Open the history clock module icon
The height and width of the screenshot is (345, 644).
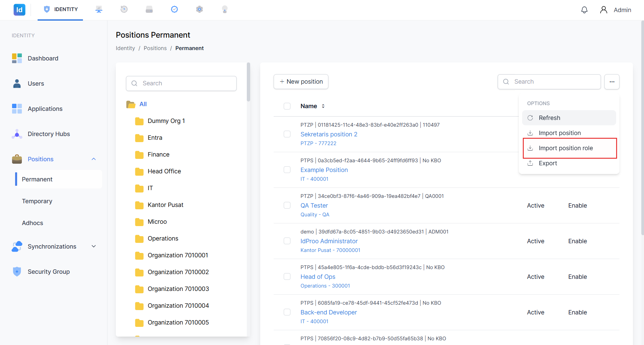point(124,9)
